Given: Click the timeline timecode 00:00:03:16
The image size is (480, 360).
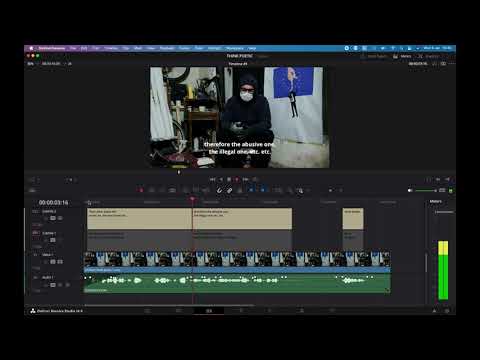Looking at the screenshot, I should (53, 202).
